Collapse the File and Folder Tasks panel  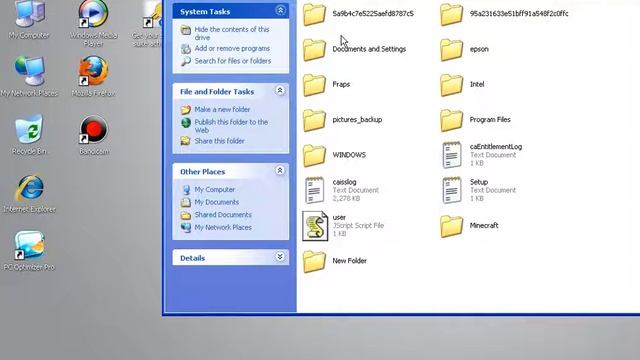(x=280, y=91)
